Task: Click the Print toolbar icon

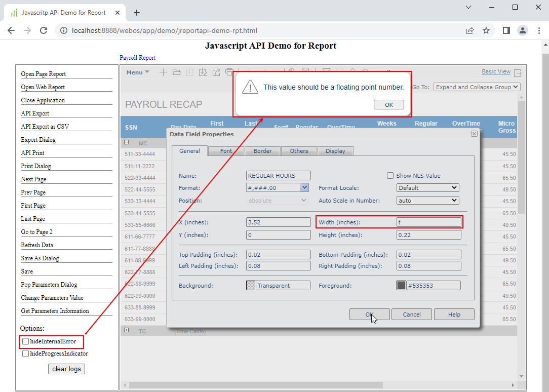Action: [229, 72]
